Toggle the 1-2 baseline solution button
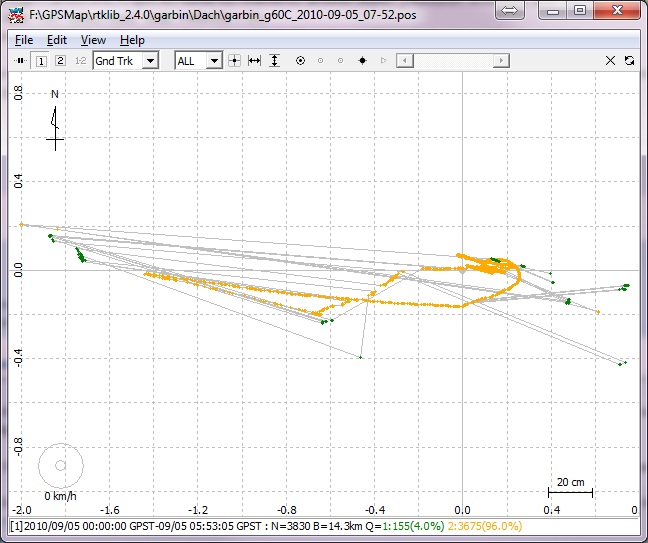This screenshot has height=543, width=648. [80, 61]
